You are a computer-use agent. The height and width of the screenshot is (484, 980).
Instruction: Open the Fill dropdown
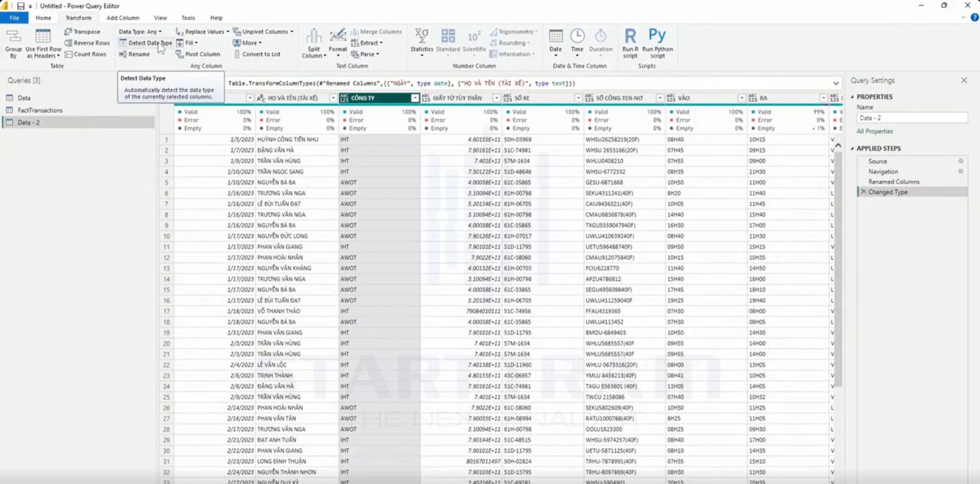click(187, 43)
